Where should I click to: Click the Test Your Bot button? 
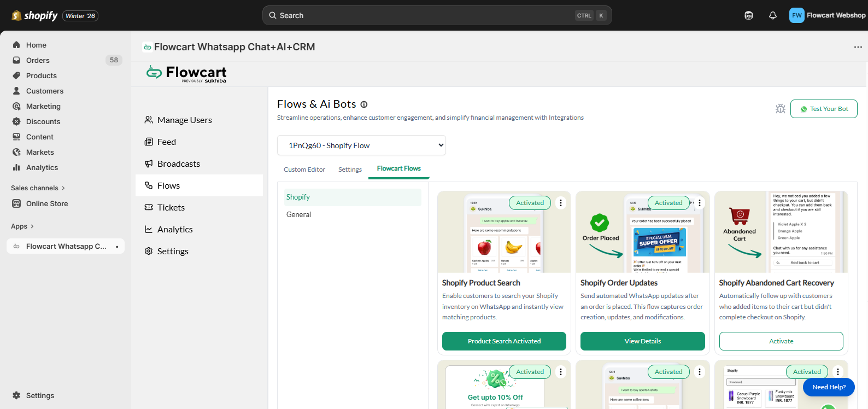(x=824, y=109)
